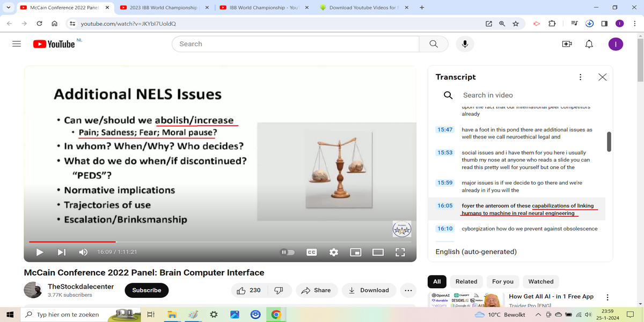Viewport: 644px width, 322px height.
Task: Skip to the next video
Action: [61, 252]
